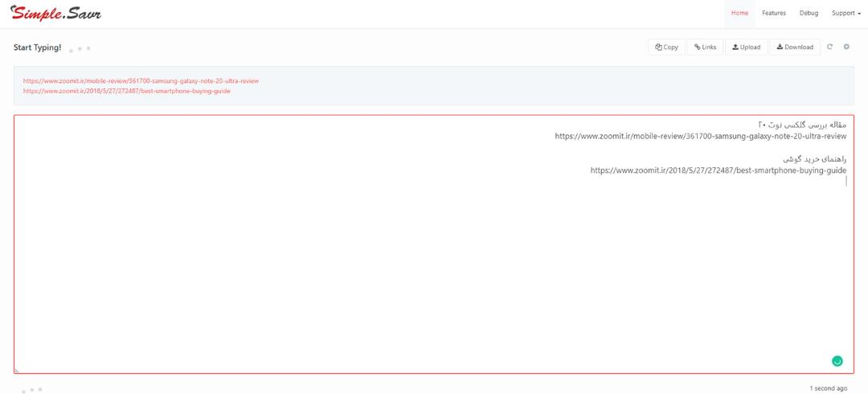Click the green Grammarly icon in the text area

[837, 361]
